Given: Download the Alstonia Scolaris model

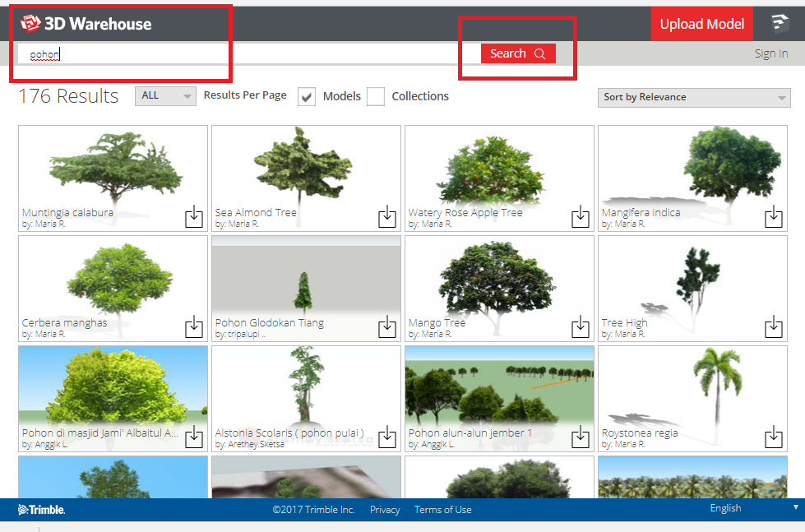Looking at the screenshot, I should click(387, 437).
